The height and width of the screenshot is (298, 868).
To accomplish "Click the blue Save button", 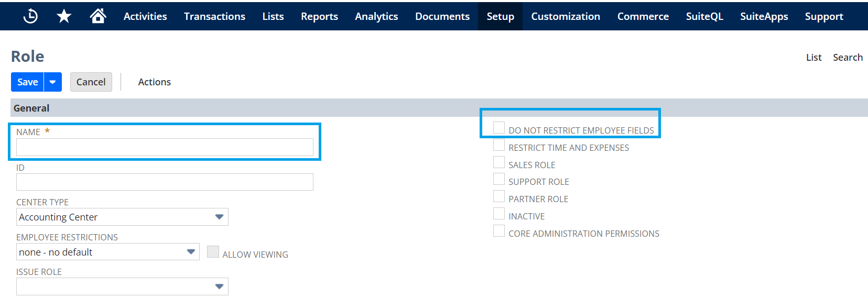I will (x=27, y=82).
